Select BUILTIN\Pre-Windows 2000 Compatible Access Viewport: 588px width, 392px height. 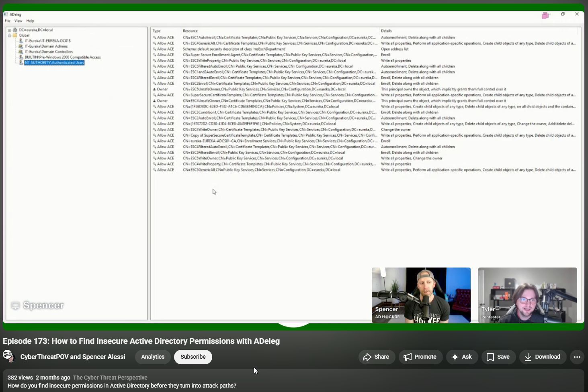(63, 57)
